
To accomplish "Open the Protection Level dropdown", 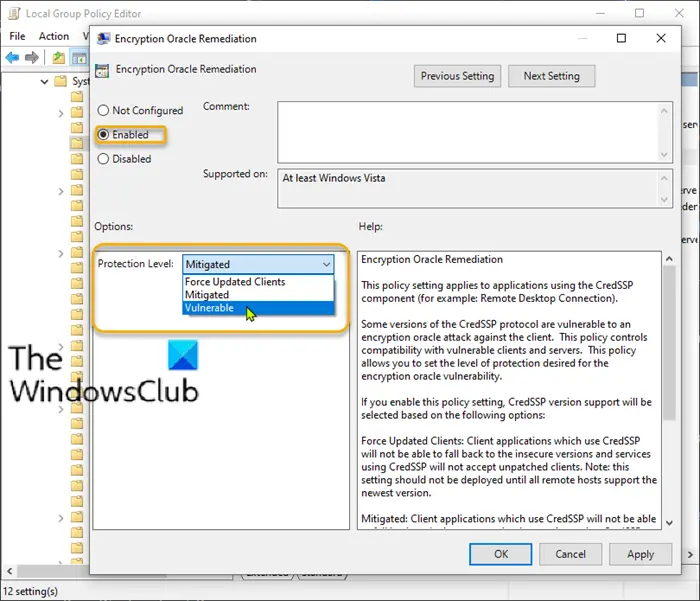I will tap(258, 264).
